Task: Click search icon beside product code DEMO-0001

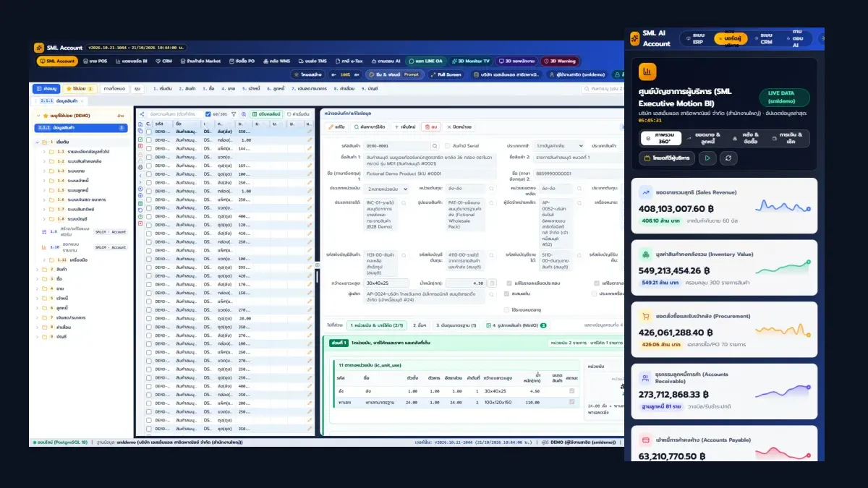Action: click(x=435, y=145)
